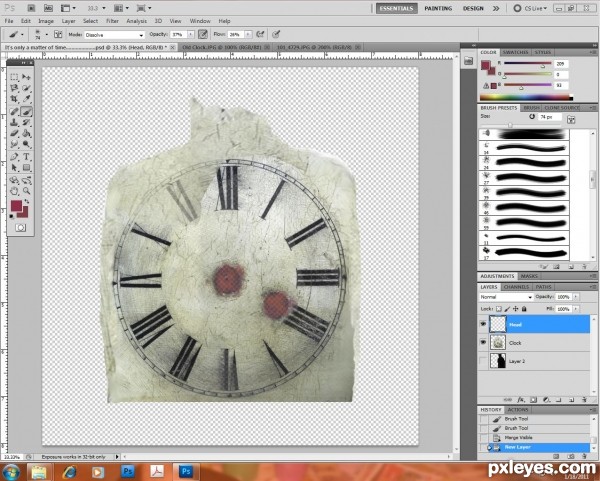
Task: Open the Filter menu
Action: (x=112, y=21)
